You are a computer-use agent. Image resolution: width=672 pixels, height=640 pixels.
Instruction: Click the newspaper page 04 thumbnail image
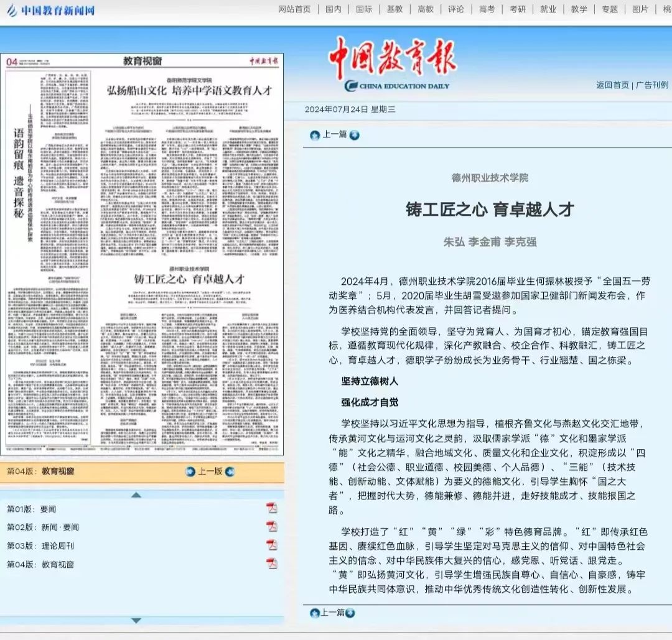point(142,255)
